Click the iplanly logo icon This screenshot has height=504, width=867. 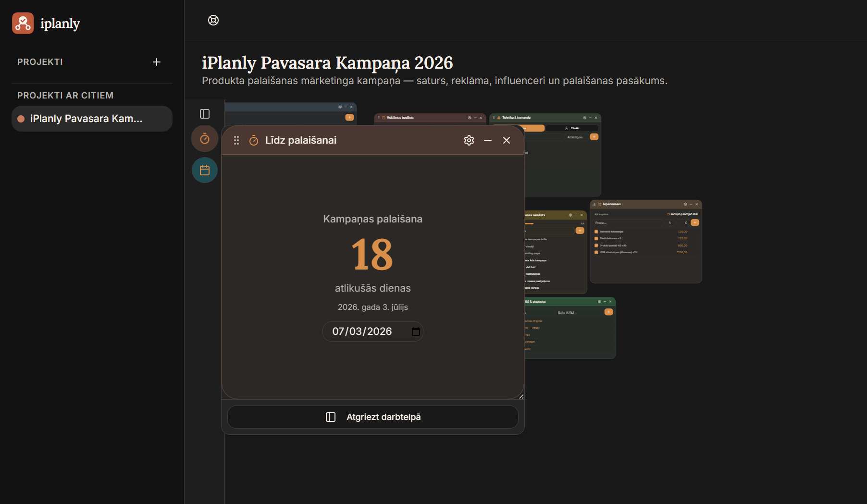tap(23, 23)
